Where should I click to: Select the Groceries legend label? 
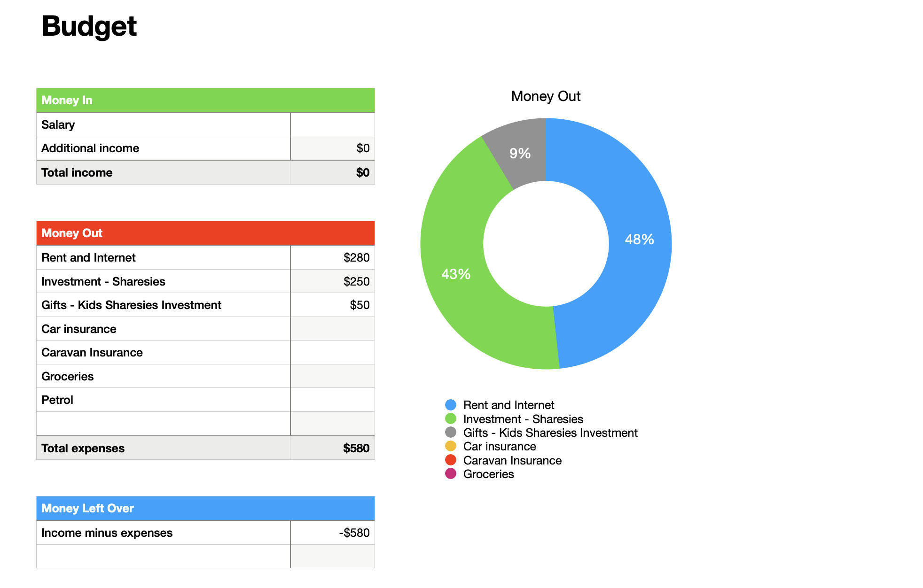[488, 474]
